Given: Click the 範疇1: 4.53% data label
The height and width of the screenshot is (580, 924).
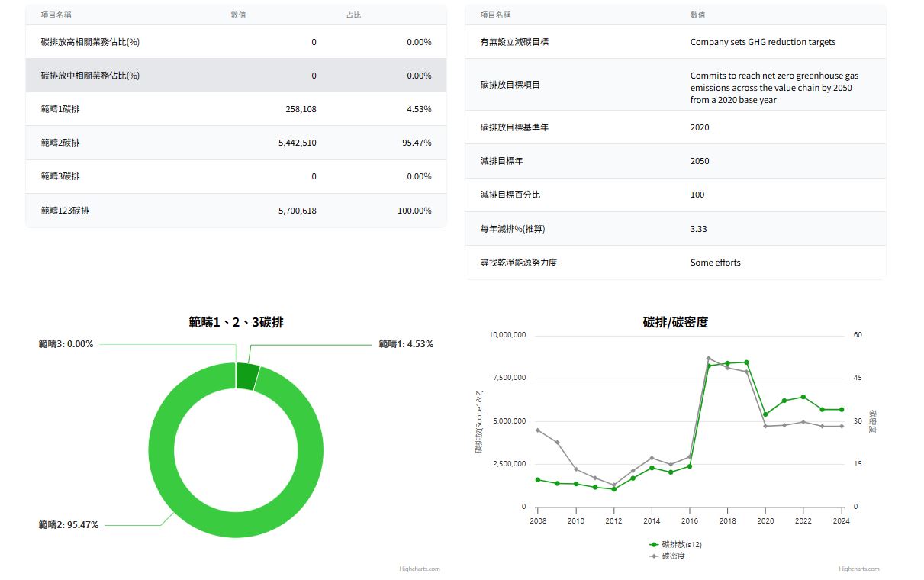Looking at the screenshot, I should pyautogui.click(x=406, y=344).
